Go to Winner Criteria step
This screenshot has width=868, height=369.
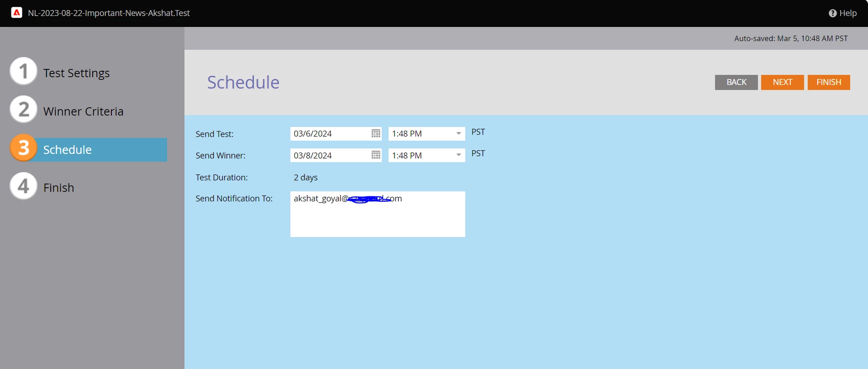83,111
